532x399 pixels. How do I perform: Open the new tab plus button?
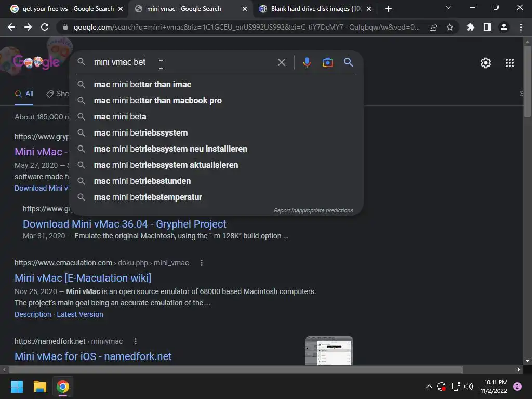[x=389, y=9]
